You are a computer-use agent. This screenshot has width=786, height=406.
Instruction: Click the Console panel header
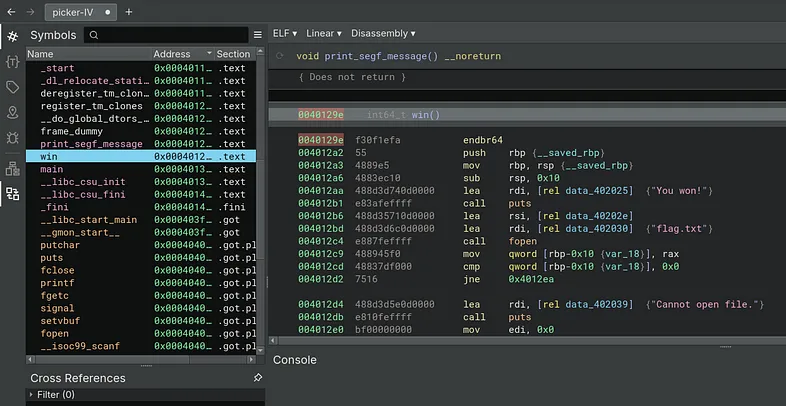(x=295, y=360)
